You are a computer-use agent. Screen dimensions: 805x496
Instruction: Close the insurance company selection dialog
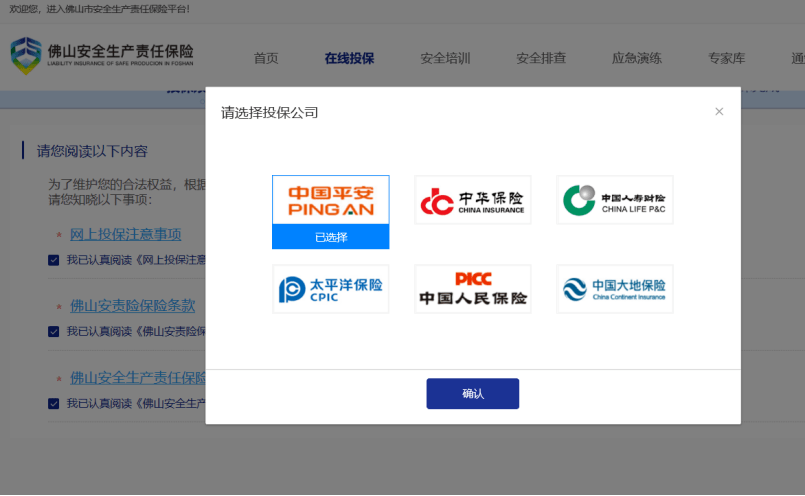coord(719,111)
